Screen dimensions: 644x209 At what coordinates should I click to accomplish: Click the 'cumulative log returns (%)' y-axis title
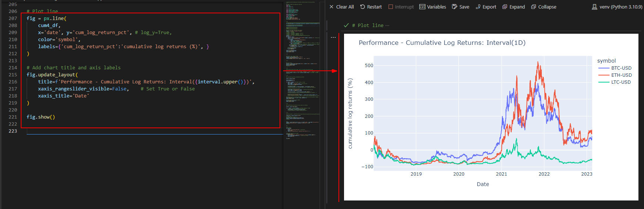[350, 113]
